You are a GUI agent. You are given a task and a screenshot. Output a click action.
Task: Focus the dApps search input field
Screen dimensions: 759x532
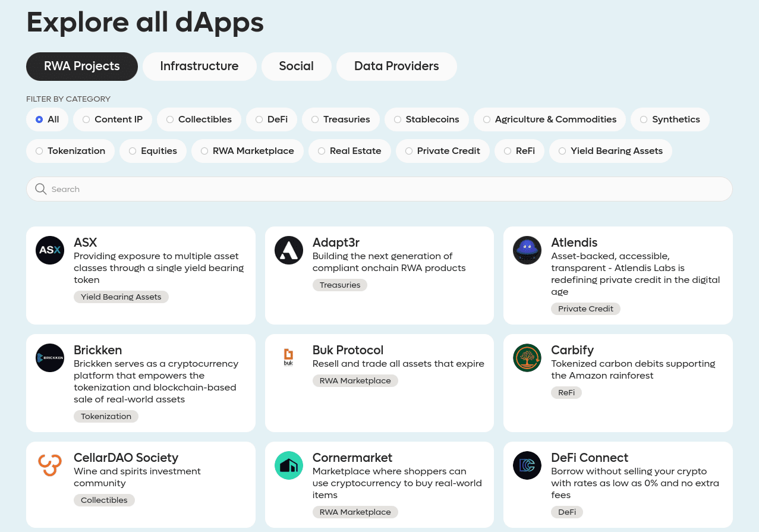(x=379, y=189)
